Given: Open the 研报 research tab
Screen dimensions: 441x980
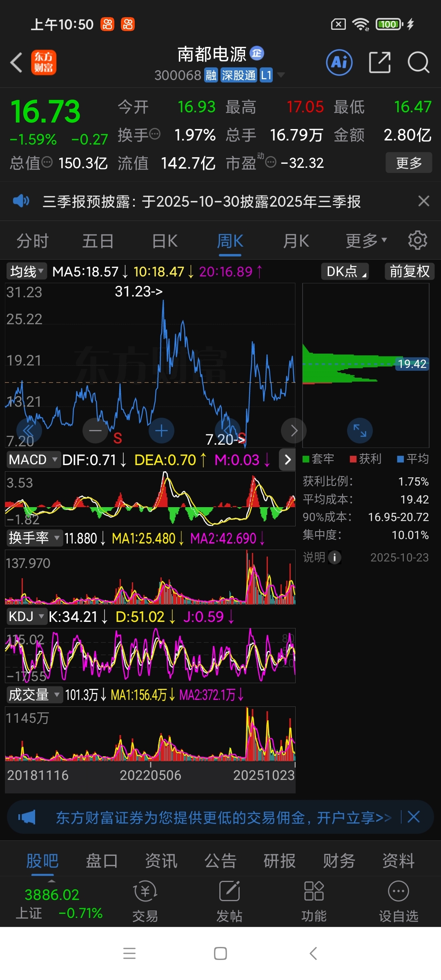Looking at the screenshot, I should click(280, 861).
